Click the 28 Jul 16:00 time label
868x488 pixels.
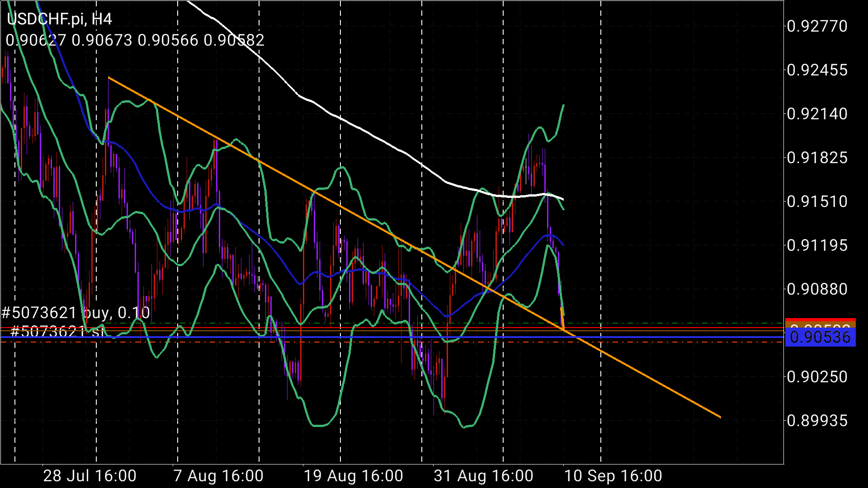[x=90, y=476]
